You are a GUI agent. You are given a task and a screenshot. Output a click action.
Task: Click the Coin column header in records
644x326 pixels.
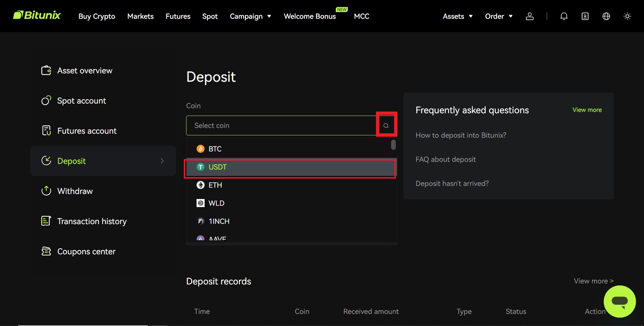302,311
